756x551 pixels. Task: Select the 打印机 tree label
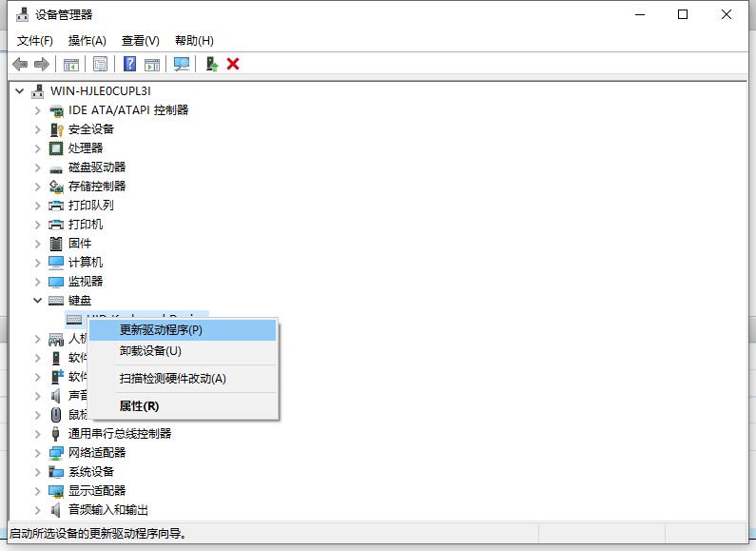coord(86,225)
